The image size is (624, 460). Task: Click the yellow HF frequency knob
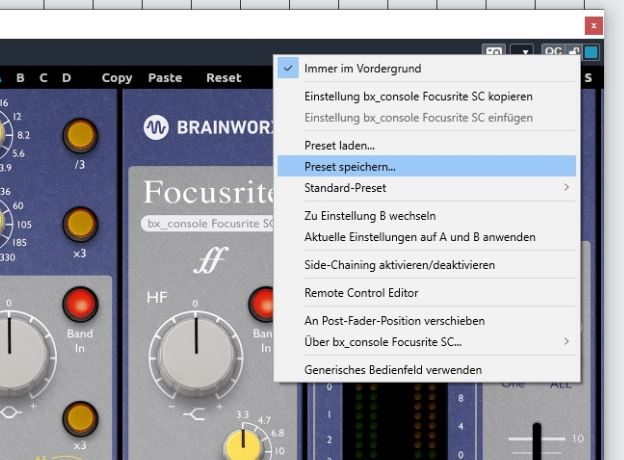[x=243, y=444]
